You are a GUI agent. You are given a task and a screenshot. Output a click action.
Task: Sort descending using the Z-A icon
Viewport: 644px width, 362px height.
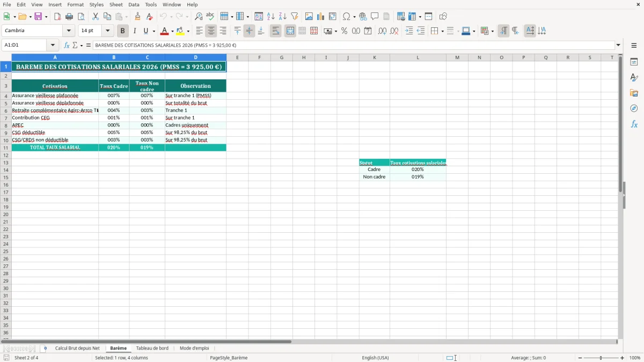(x=283, y=17)
